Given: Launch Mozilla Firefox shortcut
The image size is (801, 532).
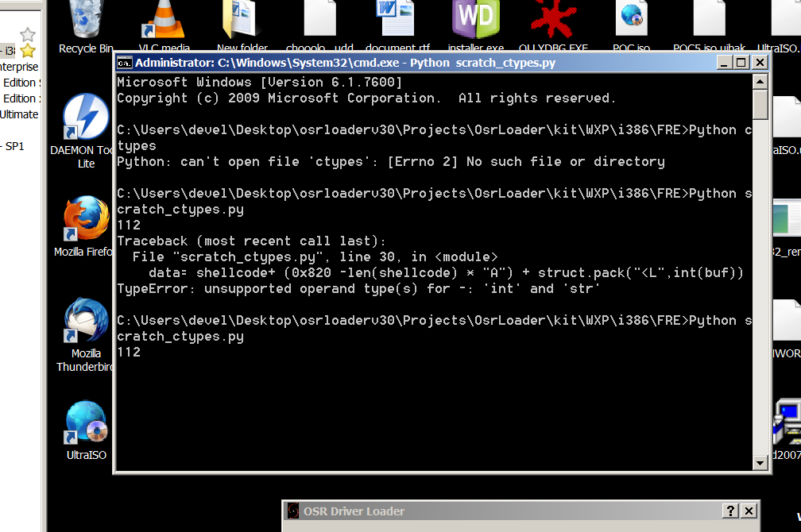Looking at the screenshot, I should (x=86, y=220).
